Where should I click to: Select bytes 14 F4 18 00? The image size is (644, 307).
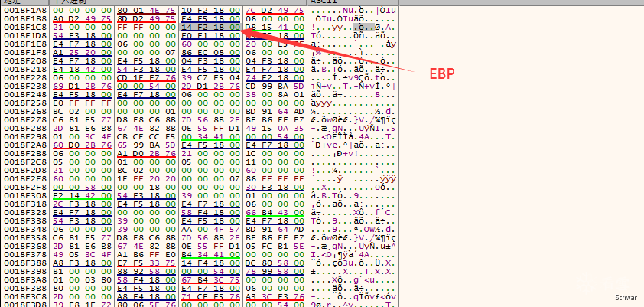coord(210,263)
